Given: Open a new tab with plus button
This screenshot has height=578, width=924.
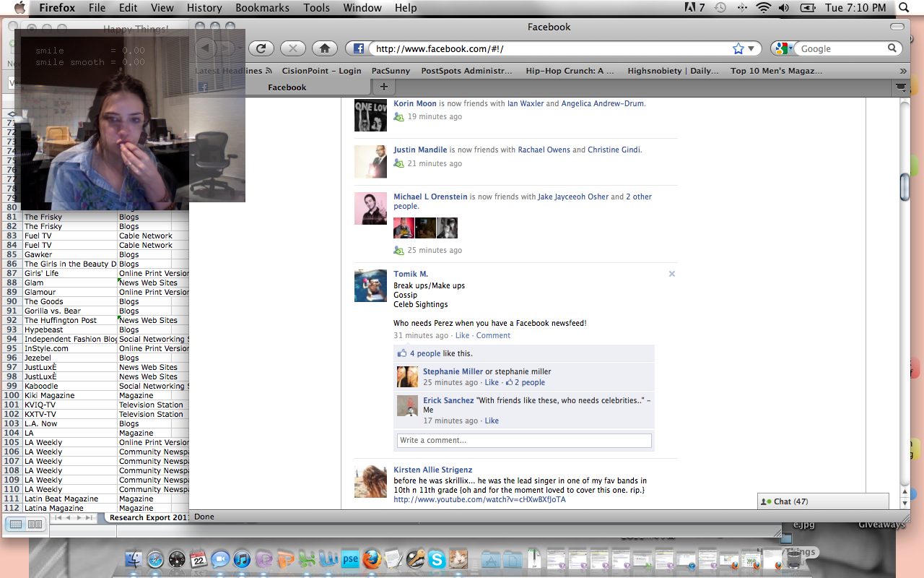Looking at the screenshot, I should [x=383, y=87].
